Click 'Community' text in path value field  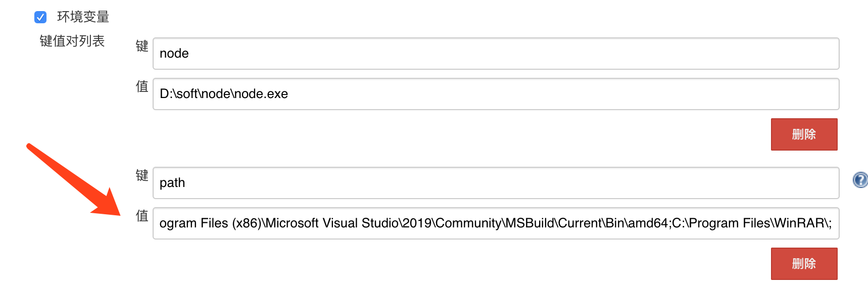point(468,223)
